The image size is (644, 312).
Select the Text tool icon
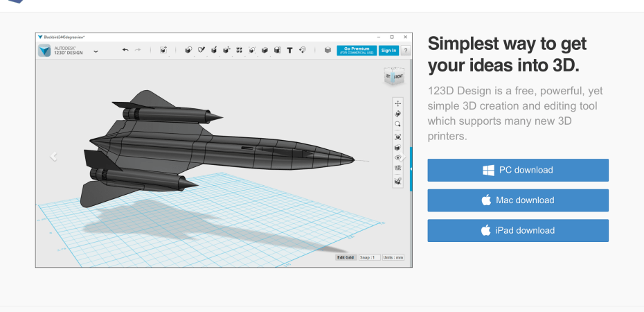pyautogui.click(x=290, y=50)
